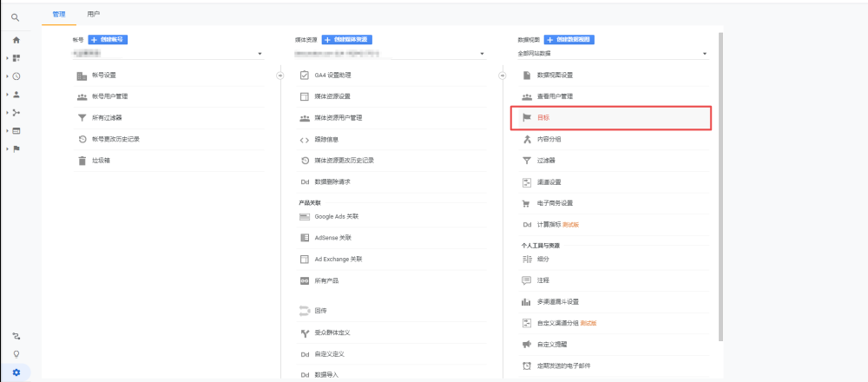Open the Admin gear icon at bottom
This screenshot has height=382, width=868.
point(16,372)
